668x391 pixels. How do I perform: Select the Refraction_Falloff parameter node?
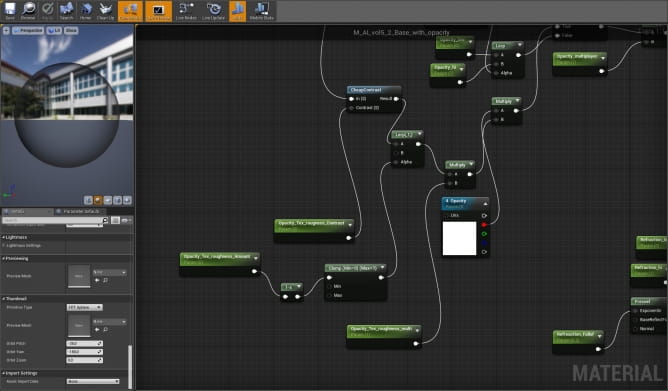pos(579,342)
